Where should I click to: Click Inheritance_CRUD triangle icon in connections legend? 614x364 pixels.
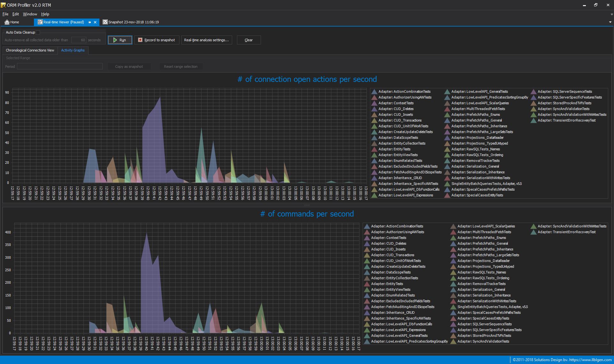tap(374, 178)
